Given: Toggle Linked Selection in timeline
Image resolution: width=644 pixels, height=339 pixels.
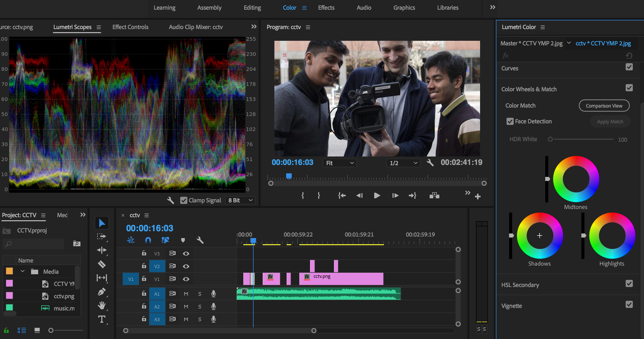Looking at the screenshot, I should [x=165, y=240].
